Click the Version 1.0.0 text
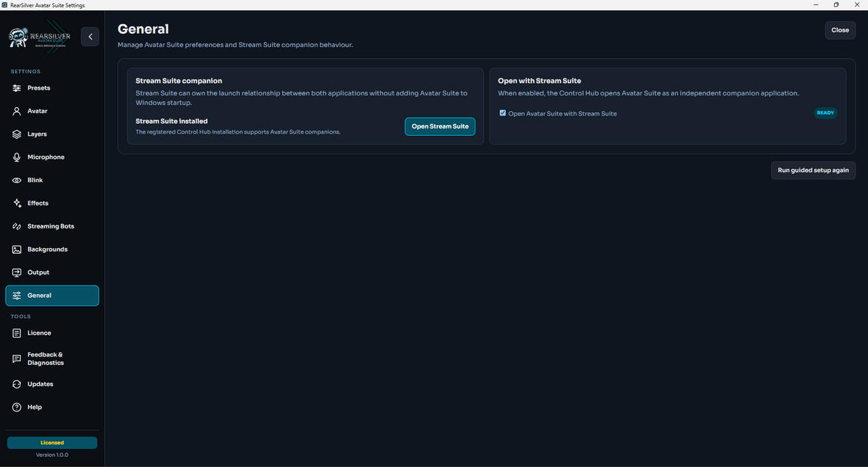This screenshot has height=467, width=868. [x=52, y=455]
